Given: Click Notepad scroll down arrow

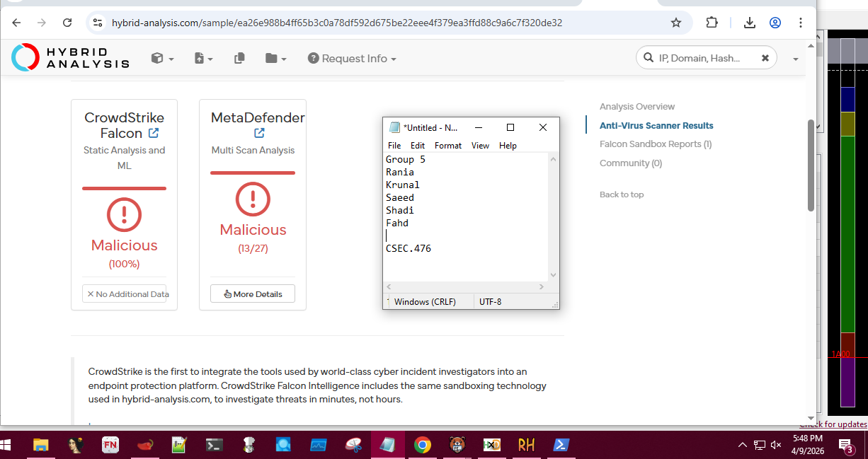Looking at the screenshot, I should click(x=554, y=275).
